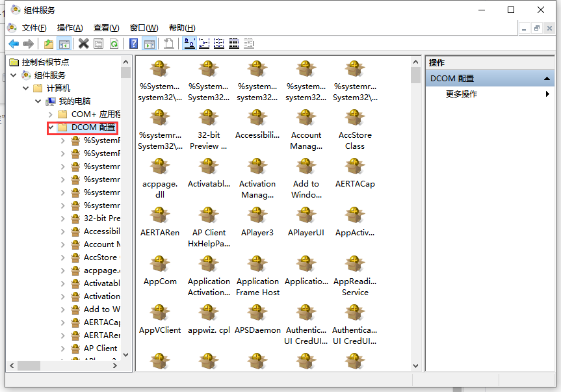Switch to Detail list view in toolbar
Screen dimensions: 561x392
[x=234, y=44]
